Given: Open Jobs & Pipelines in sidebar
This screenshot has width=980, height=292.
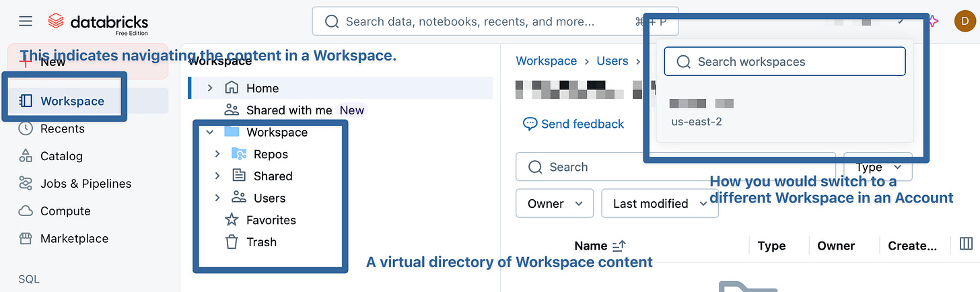Looking at the screenshot, I should tap(87, 184).
